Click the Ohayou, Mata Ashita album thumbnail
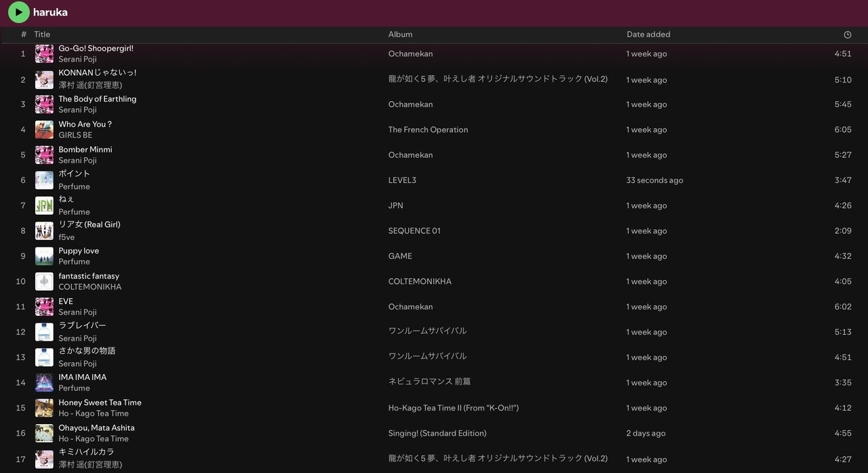This screenshot has height=473, width=868. pos(44,433)
